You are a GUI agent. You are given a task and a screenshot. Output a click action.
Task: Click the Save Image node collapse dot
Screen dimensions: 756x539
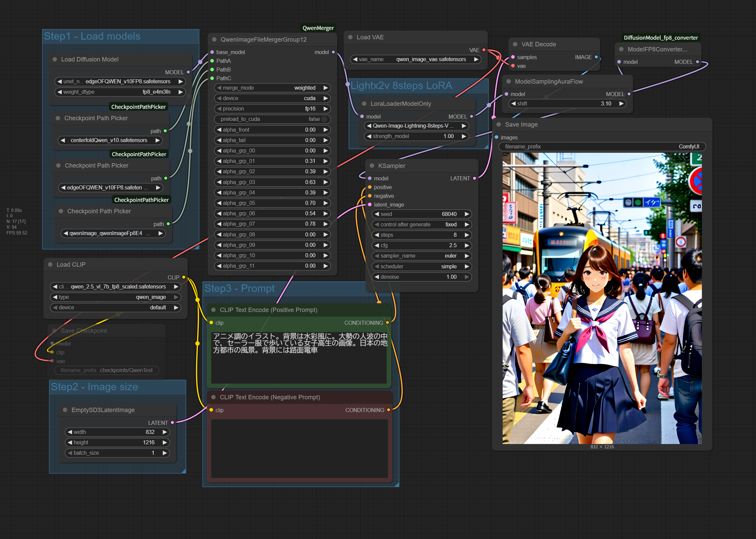pos(499,125)
